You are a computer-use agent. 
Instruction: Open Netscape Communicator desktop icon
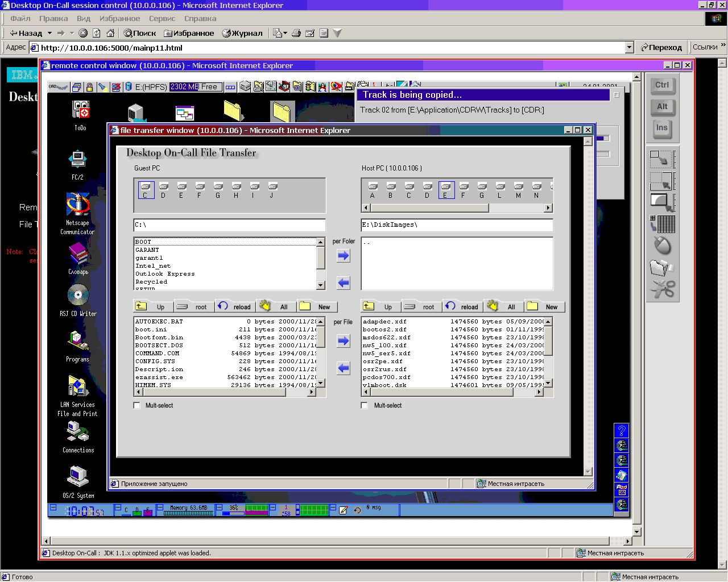77,214
